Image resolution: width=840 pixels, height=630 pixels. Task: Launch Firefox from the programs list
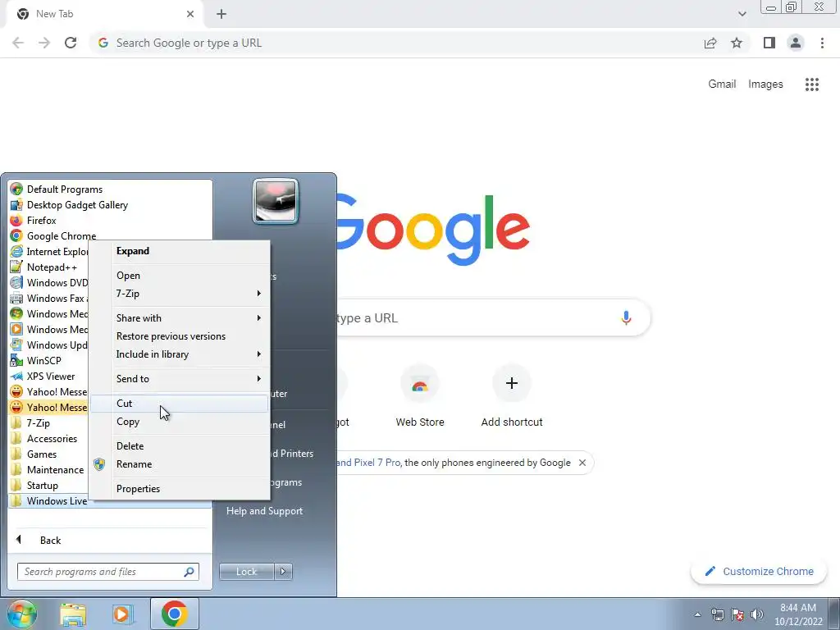(x=16, y=220)
